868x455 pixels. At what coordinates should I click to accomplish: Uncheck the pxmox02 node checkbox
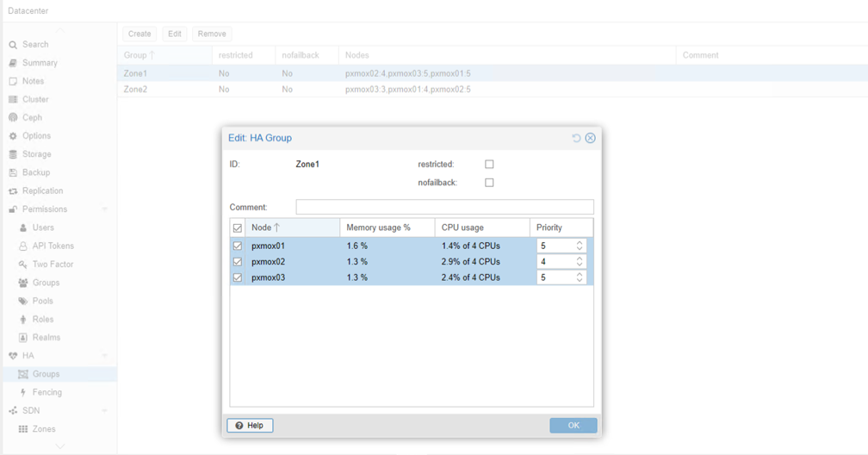[238, 262]
